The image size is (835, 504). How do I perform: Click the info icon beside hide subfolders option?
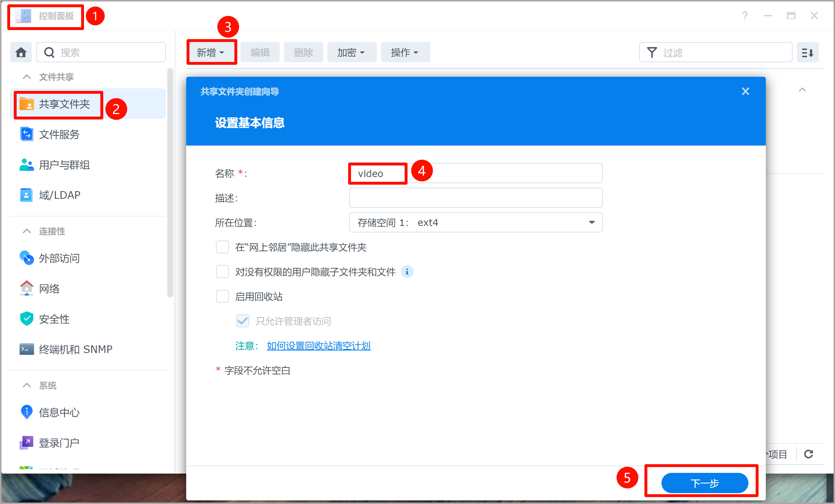point(407,272)
